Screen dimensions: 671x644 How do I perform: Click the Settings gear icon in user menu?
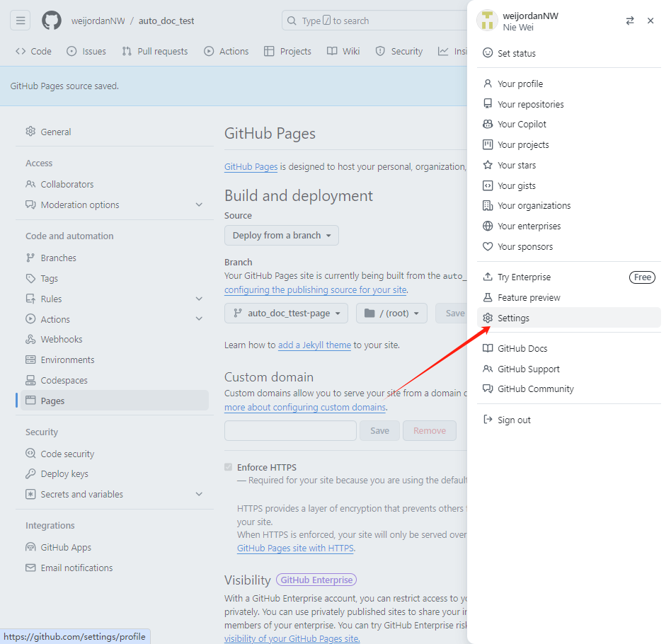488,318
